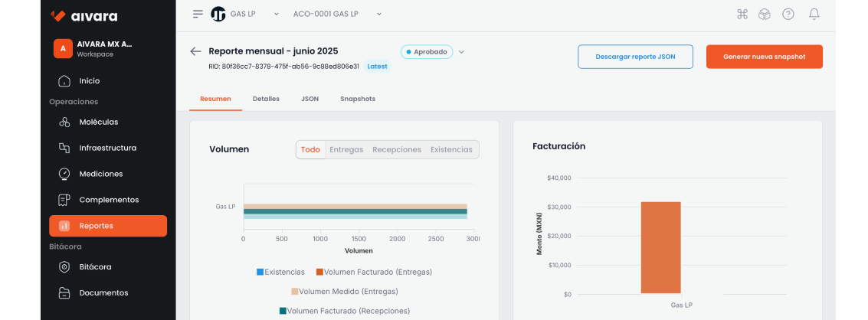
Task: Open Mediciones from the sidebar
Action: tap(100, 174)
